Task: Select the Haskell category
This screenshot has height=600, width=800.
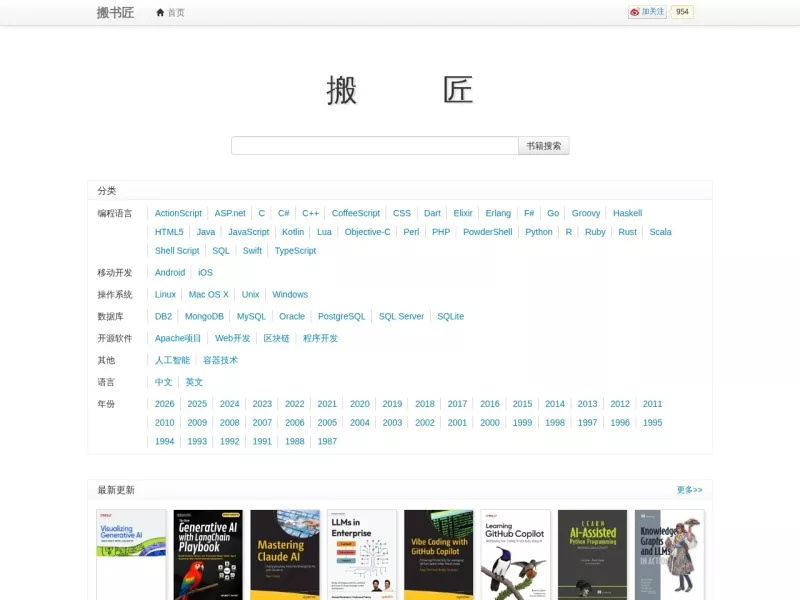Action: [x=628, y=213]
